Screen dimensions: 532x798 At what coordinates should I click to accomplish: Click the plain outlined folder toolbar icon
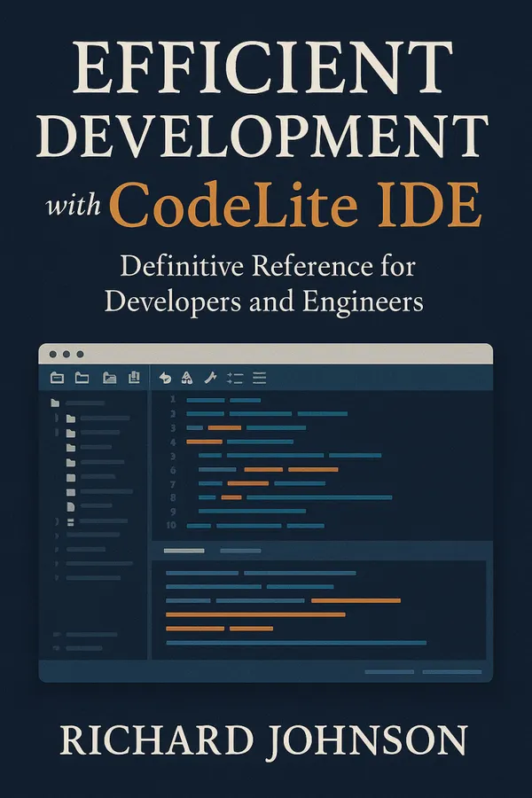[x=82, y=378]
